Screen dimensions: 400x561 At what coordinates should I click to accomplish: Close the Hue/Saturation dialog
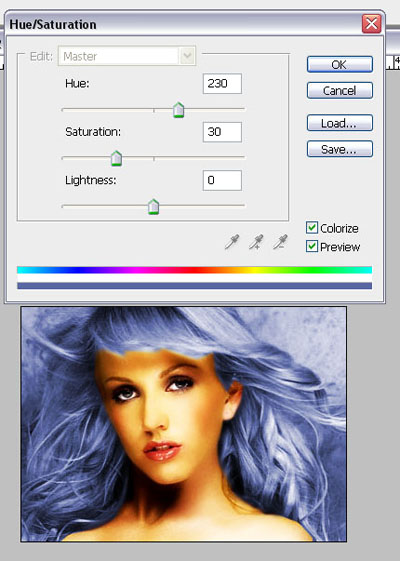[371, 24]
